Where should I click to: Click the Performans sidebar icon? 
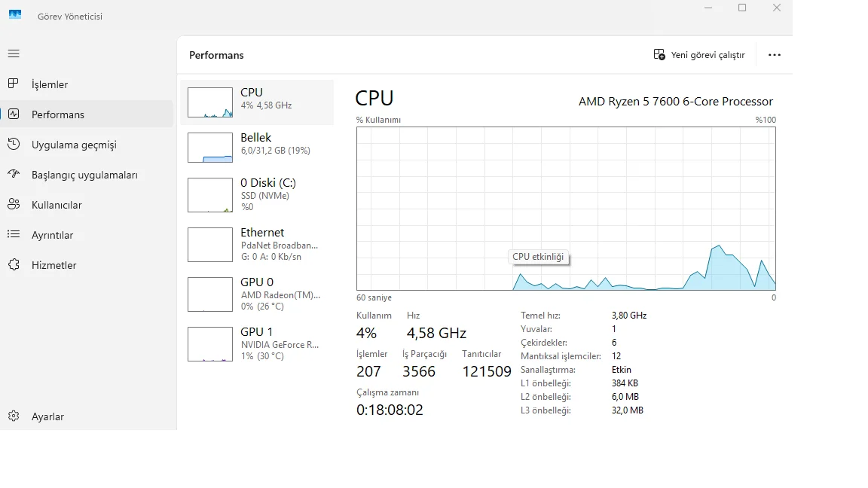14,114
